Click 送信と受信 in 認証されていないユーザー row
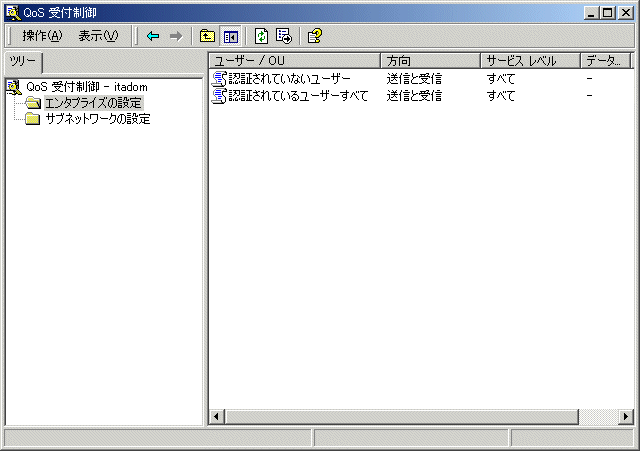This screenshot has height=451, width=640. [x=414, y=78]
